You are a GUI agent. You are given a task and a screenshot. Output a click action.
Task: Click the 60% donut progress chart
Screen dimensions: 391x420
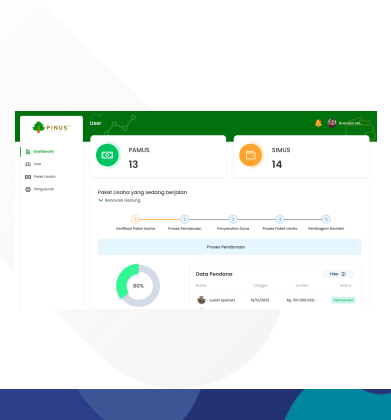pyautogui.click(x=138, y=286)
